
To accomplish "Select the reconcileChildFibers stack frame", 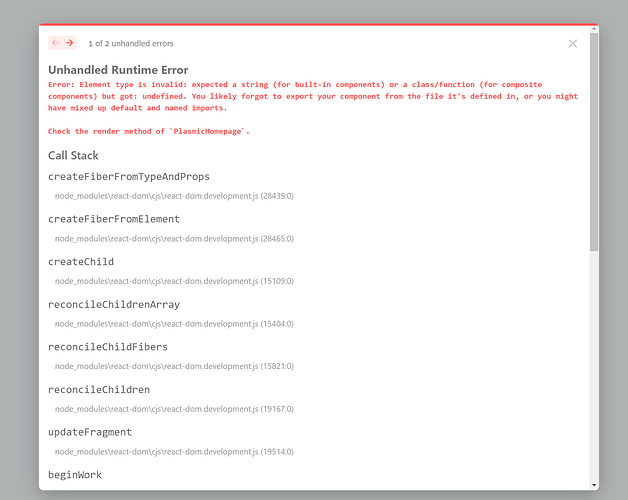I will click(108, 347).
